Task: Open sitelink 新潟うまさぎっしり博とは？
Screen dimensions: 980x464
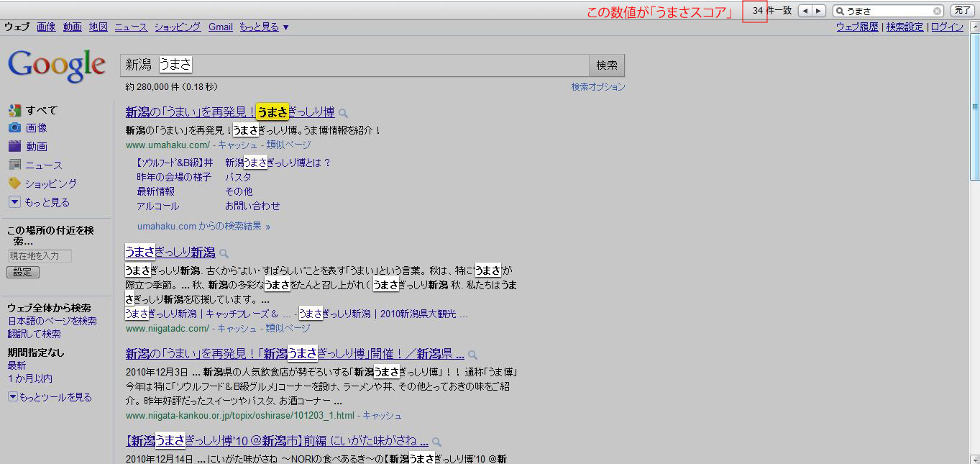Action: (x=278, y=163)
